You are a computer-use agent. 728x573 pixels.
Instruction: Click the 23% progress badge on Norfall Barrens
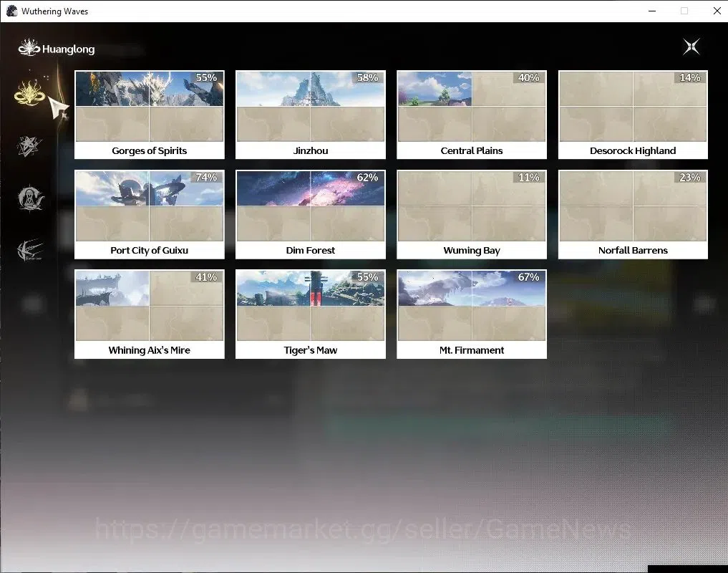click(690, 177)
